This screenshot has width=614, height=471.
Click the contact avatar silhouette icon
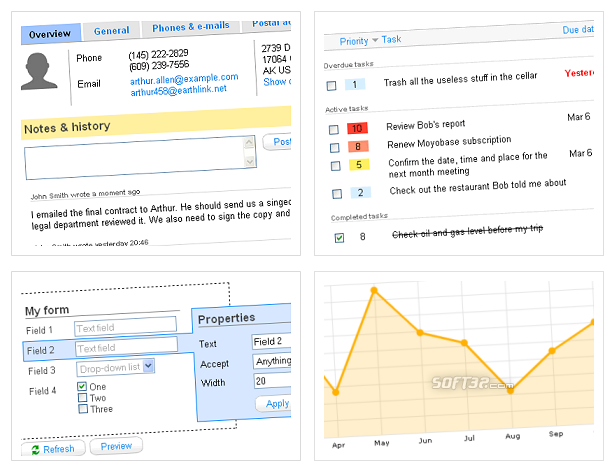click(x=39, y=71)
